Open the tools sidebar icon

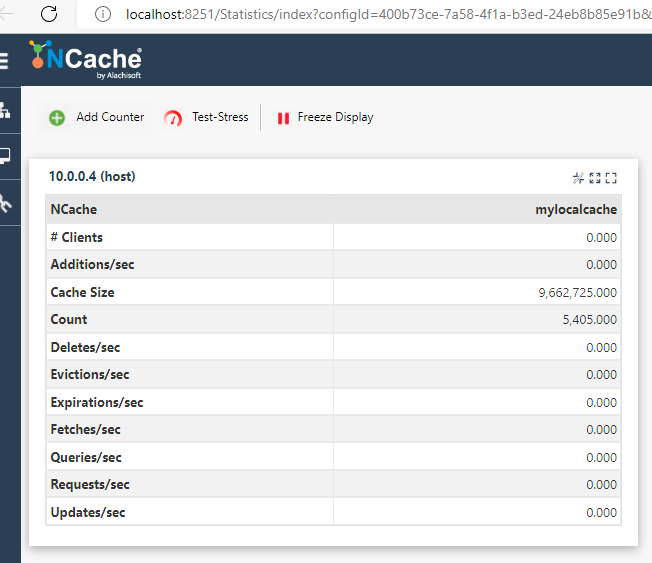[5, 203]
